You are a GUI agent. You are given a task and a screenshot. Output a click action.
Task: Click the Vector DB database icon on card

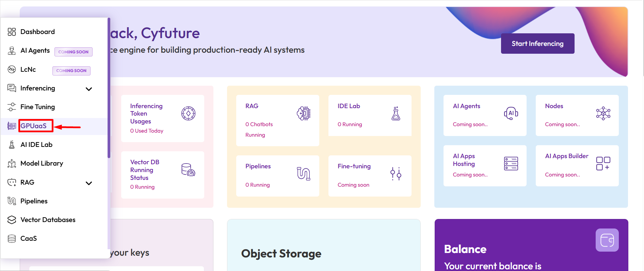tap(188, 170)
